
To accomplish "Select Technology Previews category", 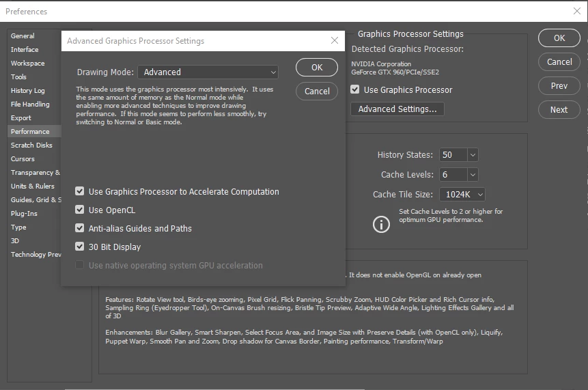I will 36,255.
